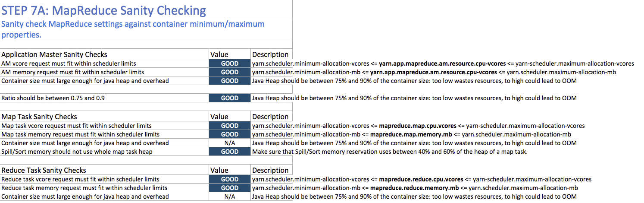Screen dimensions: 644x203
Task: Select the Description header in Reduce Task section
Action: [x=270, y=170]
